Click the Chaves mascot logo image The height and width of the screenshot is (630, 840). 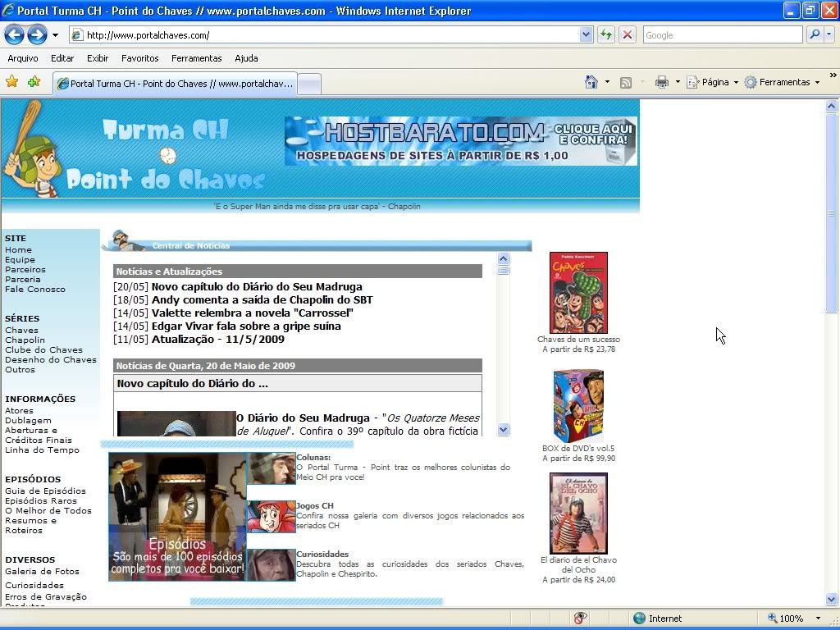tap(33, 149)
